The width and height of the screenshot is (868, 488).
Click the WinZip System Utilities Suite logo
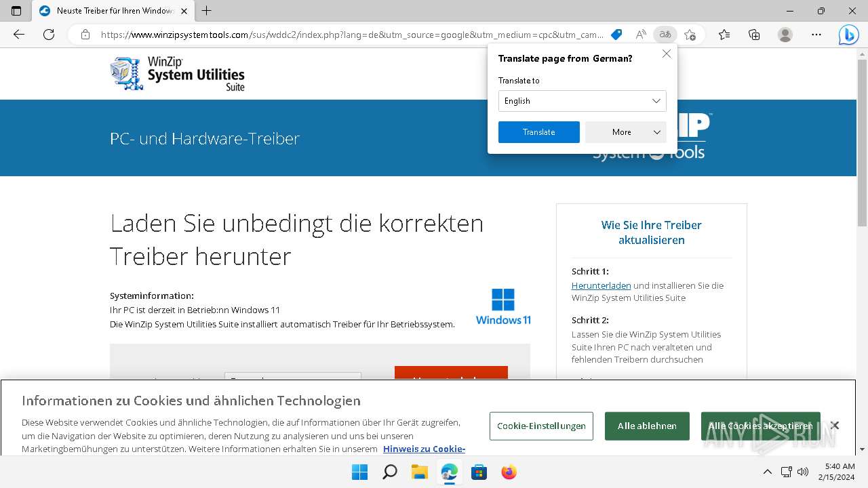(x=178, y=73)
